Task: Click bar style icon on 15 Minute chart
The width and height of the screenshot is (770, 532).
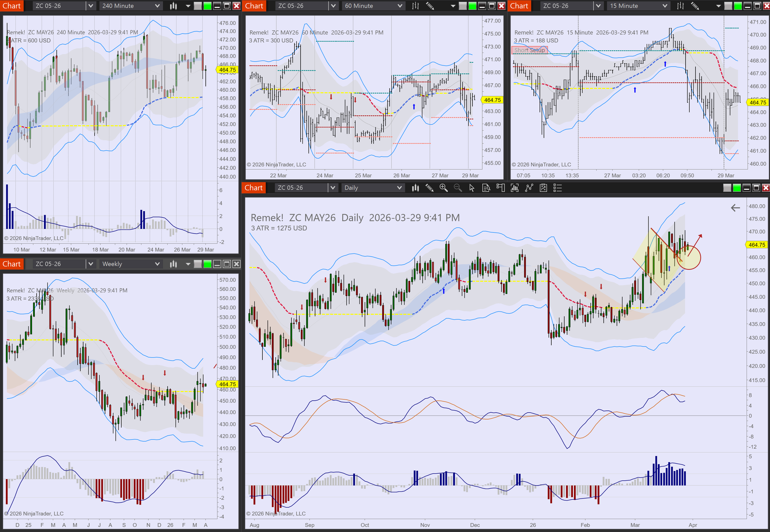Action: [x=680, y=6]
